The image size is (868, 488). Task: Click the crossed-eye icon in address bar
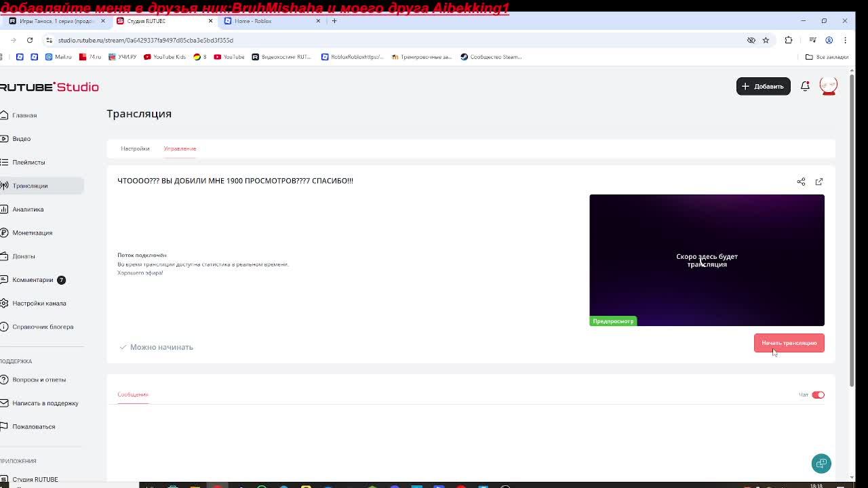pyautogui.click(x=751, y=40)
